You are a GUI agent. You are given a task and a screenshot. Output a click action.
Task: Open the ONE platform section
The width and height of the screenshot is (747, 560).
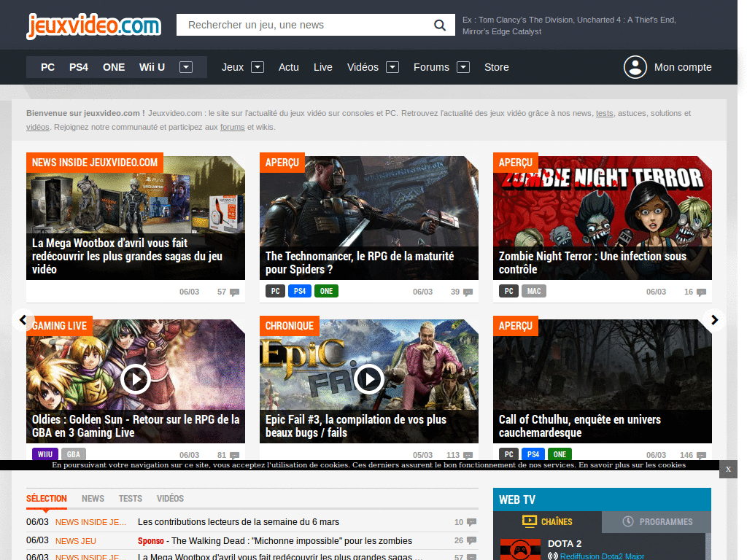114,67
